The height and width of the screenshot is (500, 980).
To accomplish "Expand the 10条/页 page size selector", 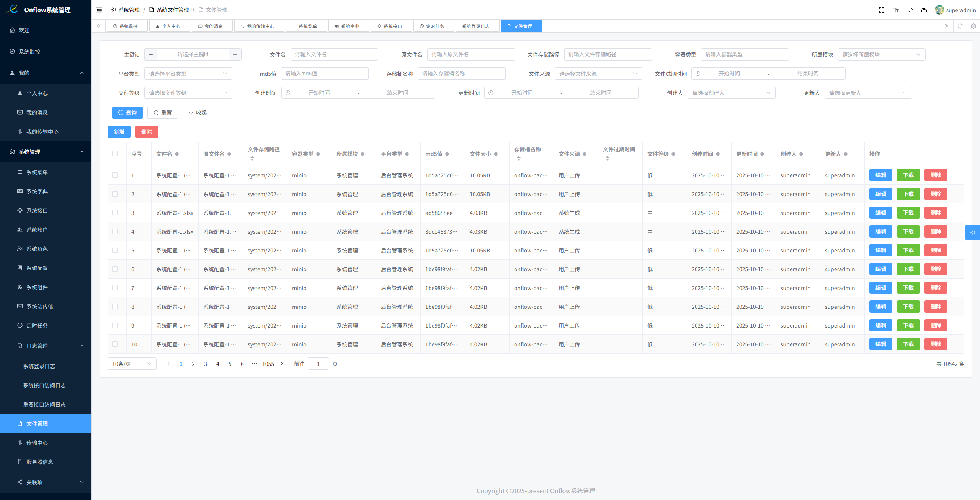I will point(132,364).
